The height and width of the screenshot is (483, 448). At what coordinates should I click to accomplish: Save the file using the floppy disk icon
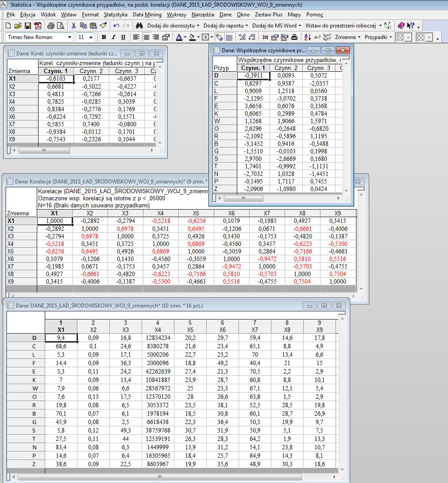coord(28,26)
